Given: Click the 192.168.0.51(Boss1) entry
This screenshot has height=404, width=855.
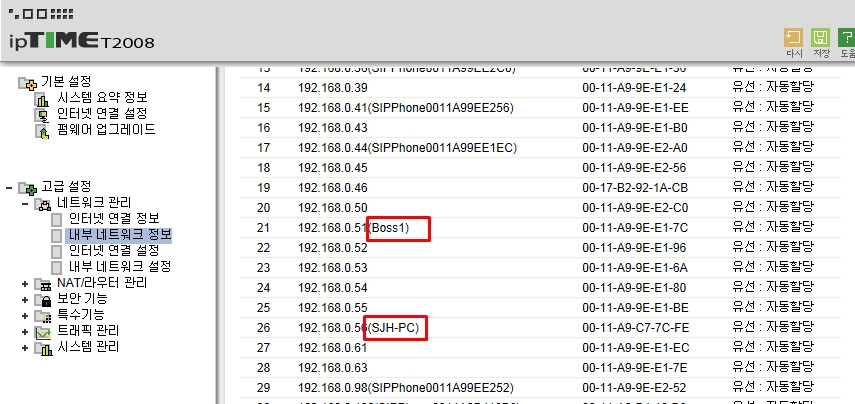Looking at the screenshot, I should pos(353,228).
